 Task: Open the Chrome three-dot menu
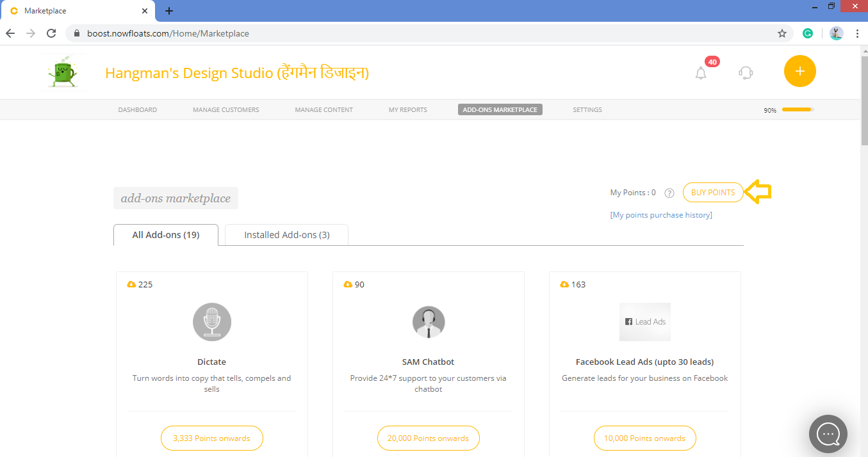857,33
